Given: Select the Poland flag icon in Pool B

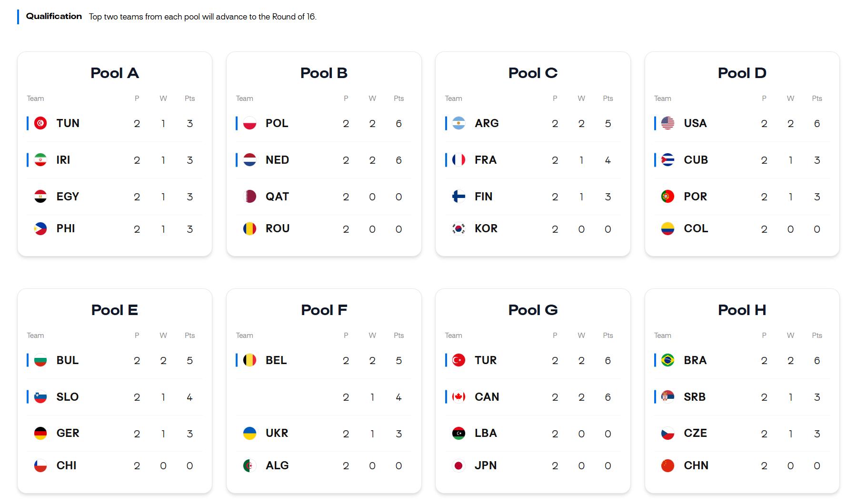Looking at the screenshot, I should click(249, 123).
